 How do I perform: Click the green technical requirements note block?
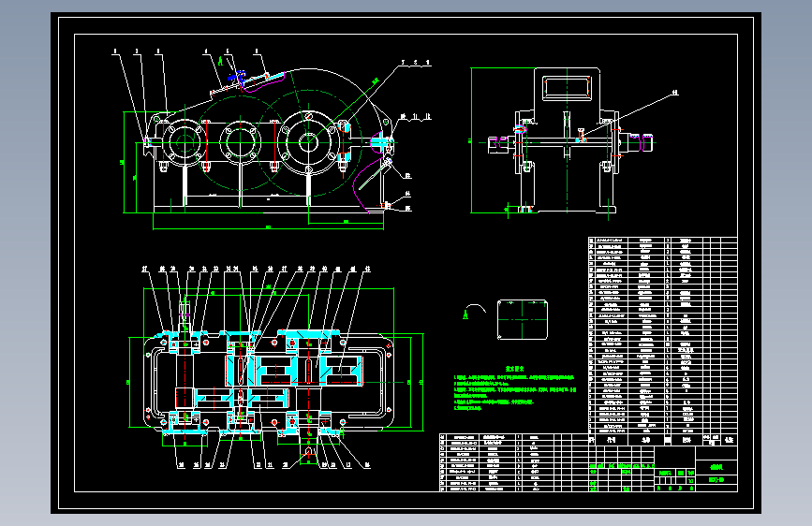pos(515,388)
